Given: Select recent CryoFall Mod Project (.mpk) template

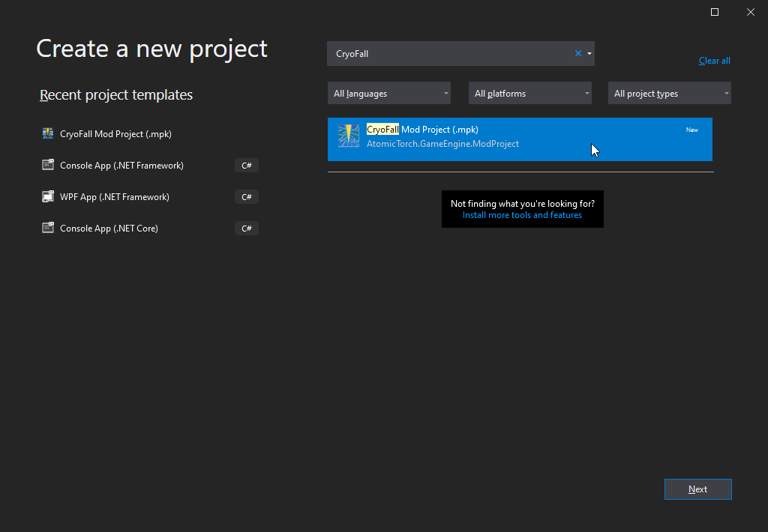Looking at the screenshot, I should coord(116,134).
